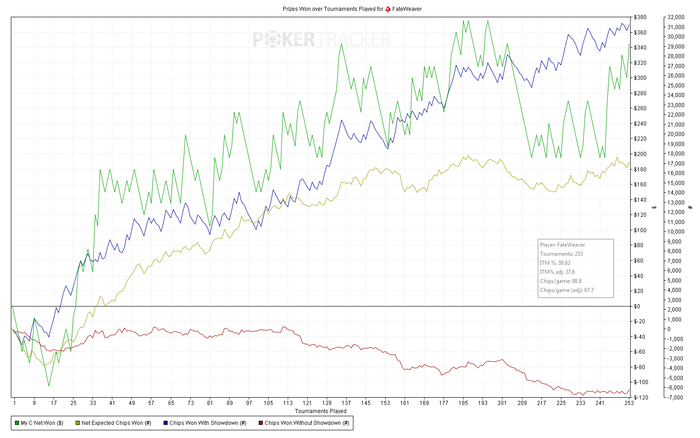The image size is (700, 438).
Task: Select the 'Net Expected Chips Won (#)' legend label
Action: (x=116, y=423)
